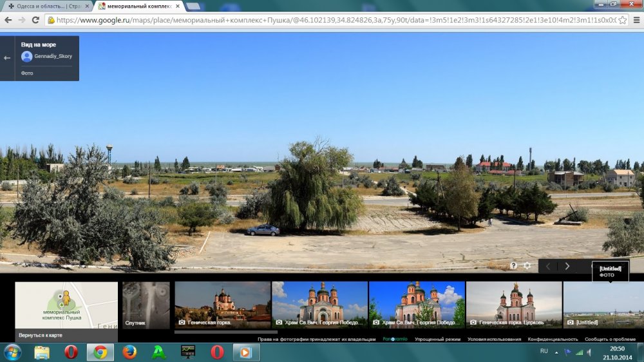Open the settings gear icon on the photo
Screen dimensions: 644x362
pyautogui.click(x=527, y=265)
